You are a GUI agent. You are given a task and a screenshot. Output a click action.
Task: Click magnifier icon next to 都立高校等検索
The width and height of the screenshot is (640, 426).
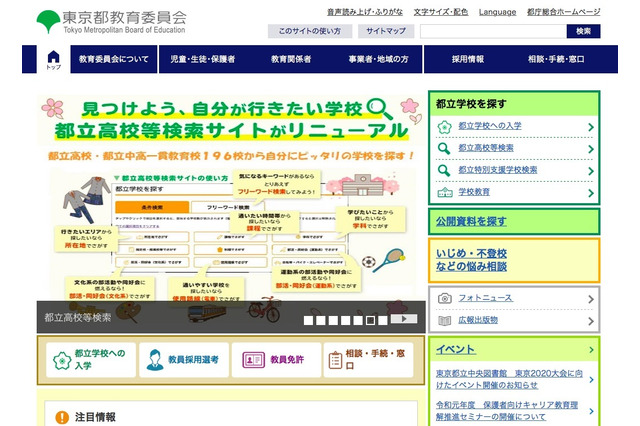pyautogui.click(x=444, y=148)
